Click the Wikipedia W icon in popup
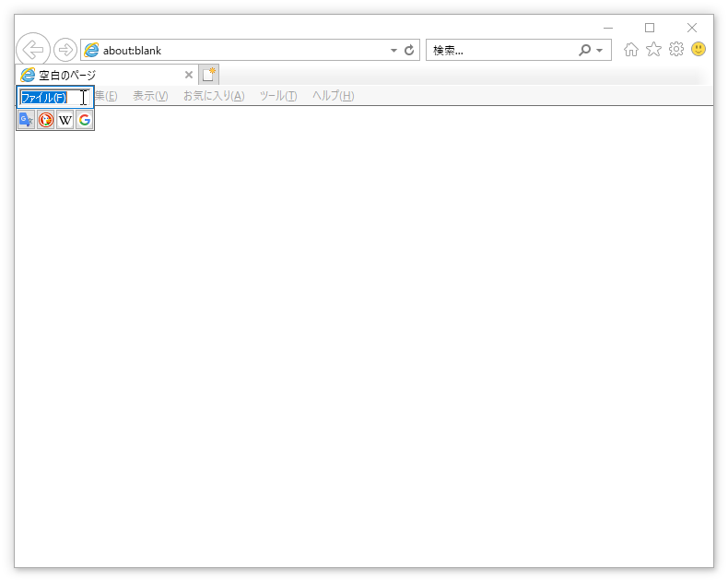This screenshot has width=728, height=581. (65, 120)
